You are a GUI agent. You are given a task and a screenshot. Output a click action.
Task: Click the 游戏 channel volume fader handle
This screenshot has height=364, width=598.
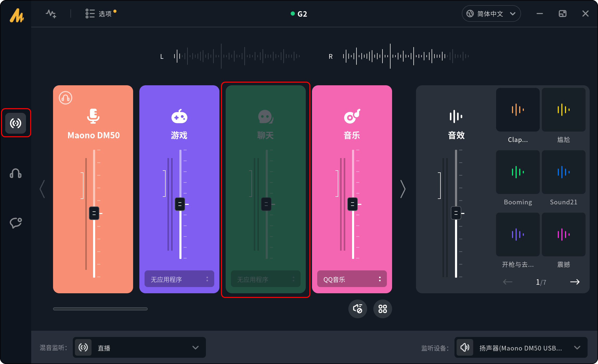180,204
